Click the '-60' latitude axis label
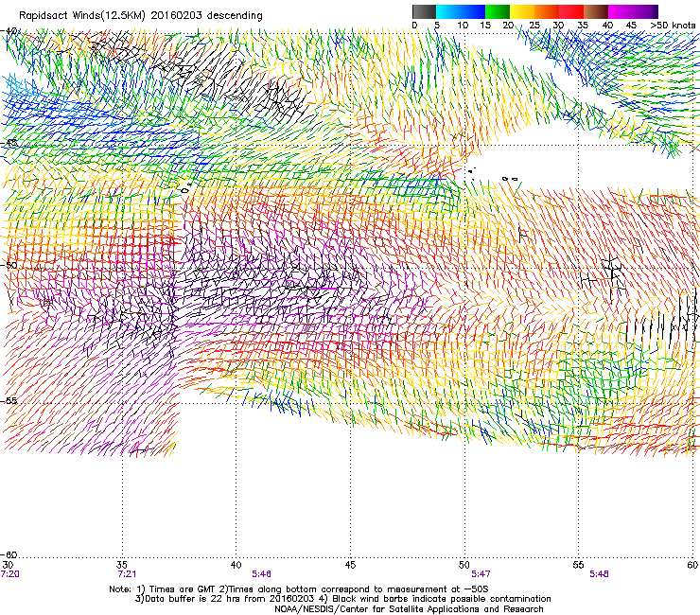Image resolution: width=700 pixels, height=615 pixels. pyautogui.click(x=9, y=555)
